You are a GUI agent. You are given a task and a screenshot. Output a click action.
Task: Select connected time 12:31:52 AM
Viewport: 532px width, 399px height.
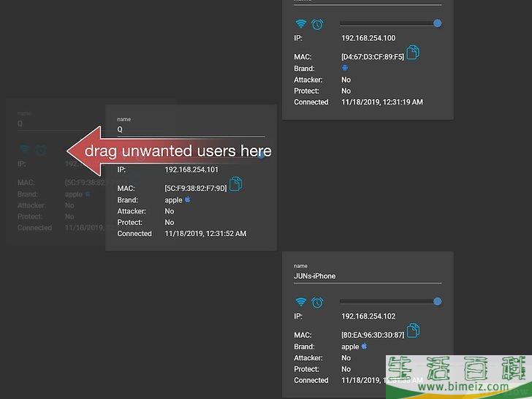225,233
